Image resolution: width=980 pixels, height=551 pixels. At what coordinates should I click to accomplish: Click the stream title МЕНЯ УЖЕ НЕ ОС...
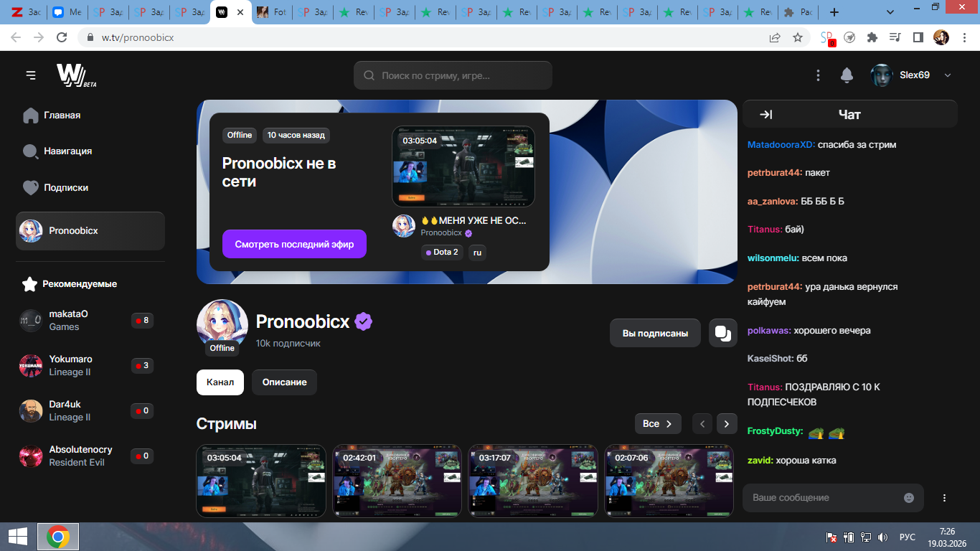tap(474, 220)
